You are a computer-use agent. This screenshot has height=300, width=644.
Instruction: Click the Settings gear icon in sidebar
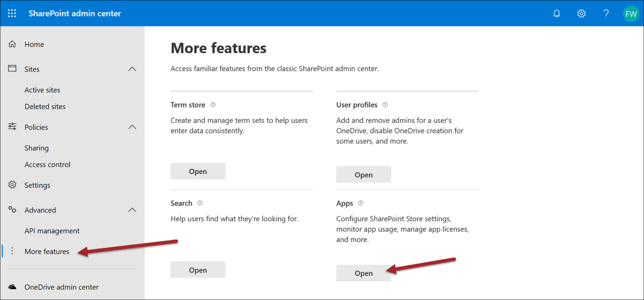pyautogui.click(x=12, y=185)
